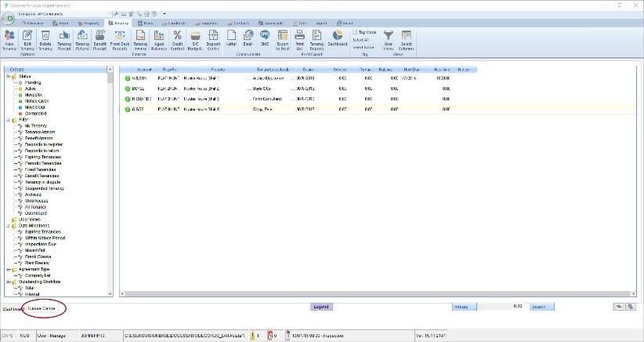Switch to the Property tab

pos(90,24)
